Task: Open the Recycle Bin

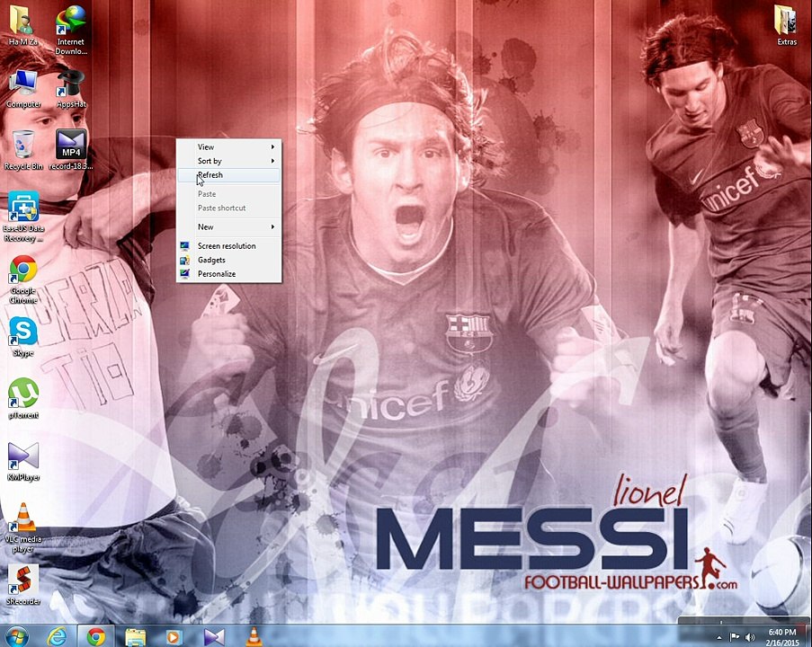Action: point(23,150)
